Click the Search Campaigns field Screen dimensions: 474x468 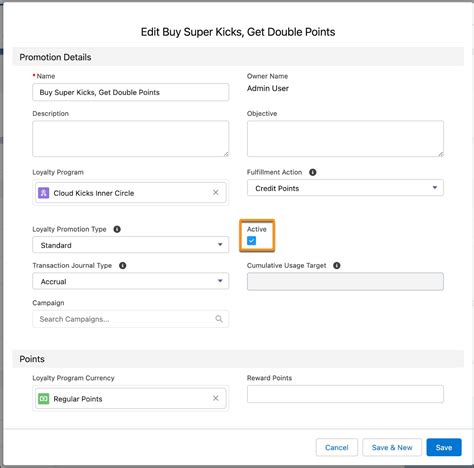pos(131,319)
